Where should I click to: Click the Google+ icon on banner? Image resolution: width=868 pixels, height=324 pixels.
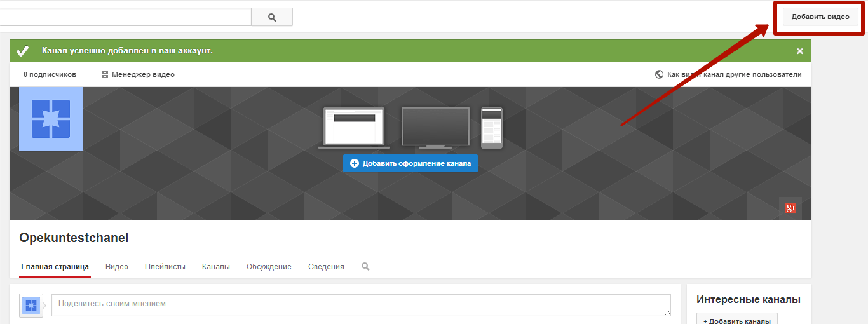coord(790,208)
